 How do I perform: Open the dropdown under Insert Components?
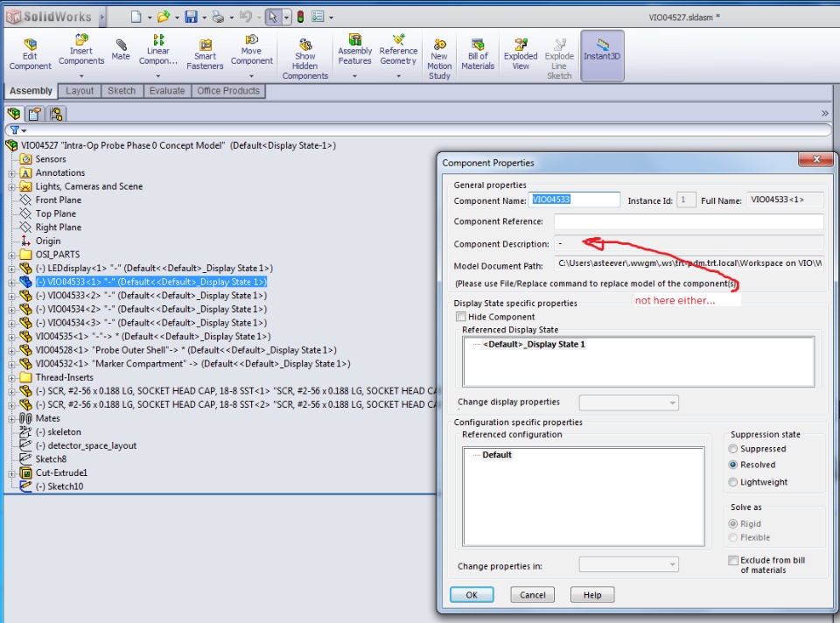click(x=81, y=76)
